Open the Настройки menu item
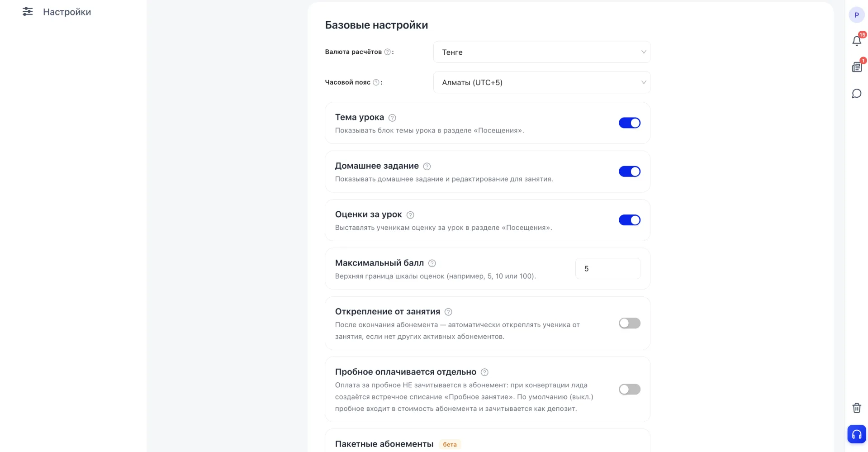This screenshot has width=868, height=452. tap(67, 12)
